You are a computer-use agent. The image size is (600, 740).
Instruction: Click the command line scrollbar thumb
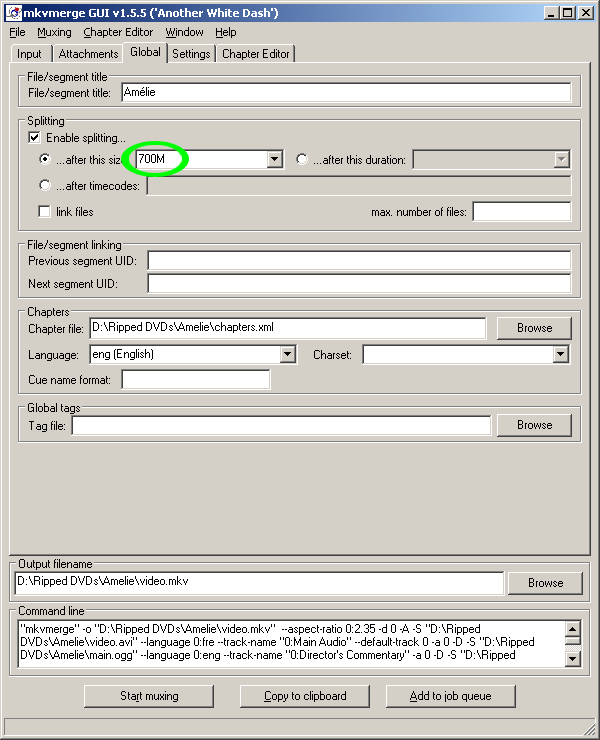[x=573, y=641]
